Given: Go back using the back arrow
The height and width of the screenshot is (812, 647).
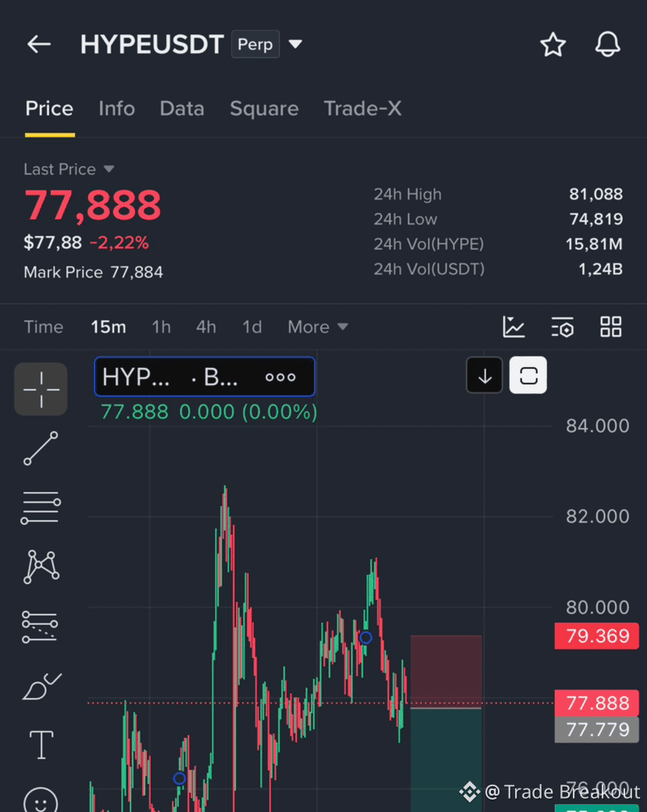Looking at the screenshot, I should [39, 44].
